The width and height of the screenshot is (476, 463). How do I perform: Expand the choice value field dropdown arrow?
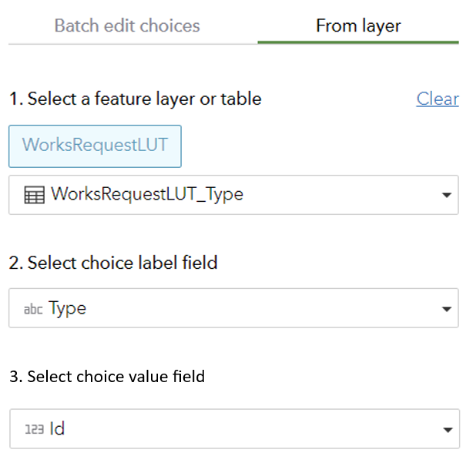point(446,429)
